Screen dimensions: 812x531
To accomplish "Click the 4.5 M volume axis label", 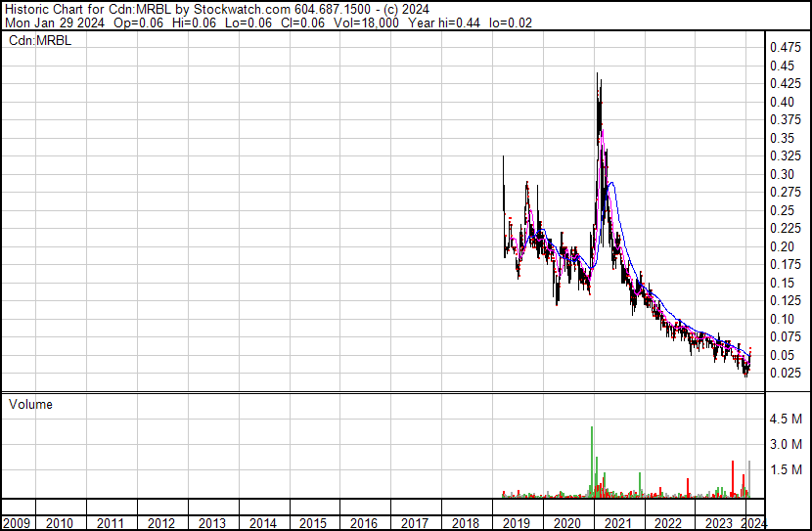I will point(787,420).
